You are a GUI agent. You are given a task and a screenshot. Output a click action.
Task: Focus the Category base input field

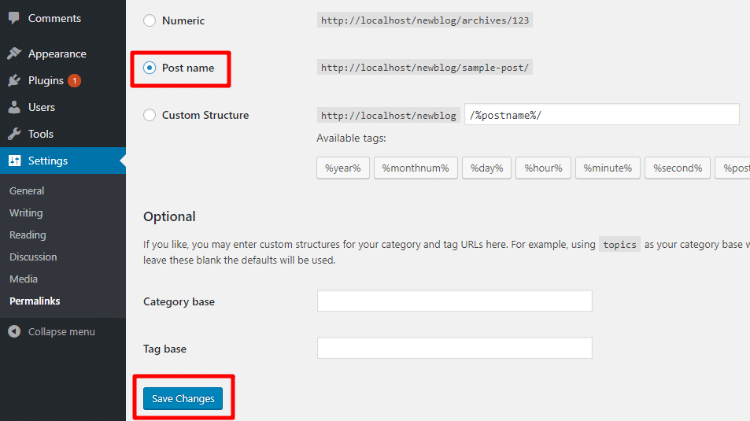(x=454, y=301)
